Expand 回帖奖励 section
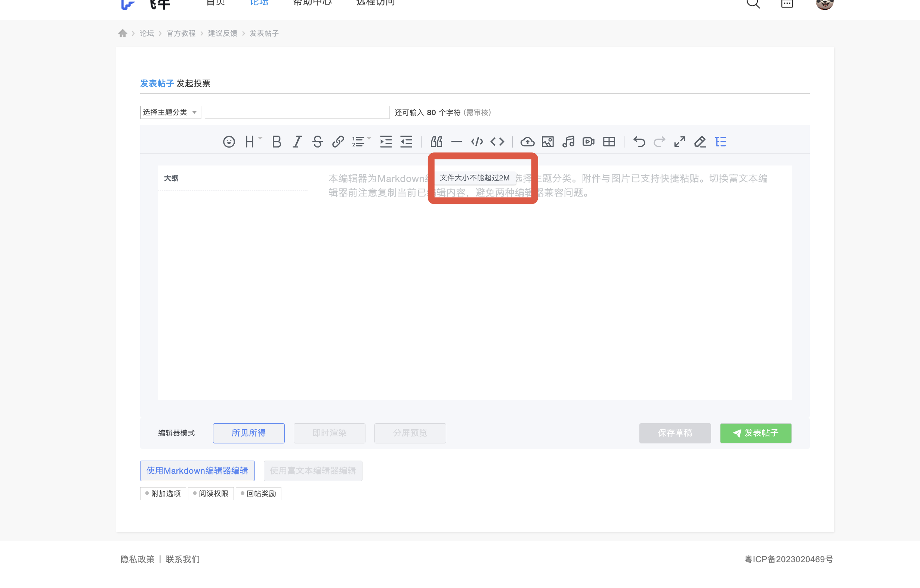This screenshot has height=588, width=920. 259,493
